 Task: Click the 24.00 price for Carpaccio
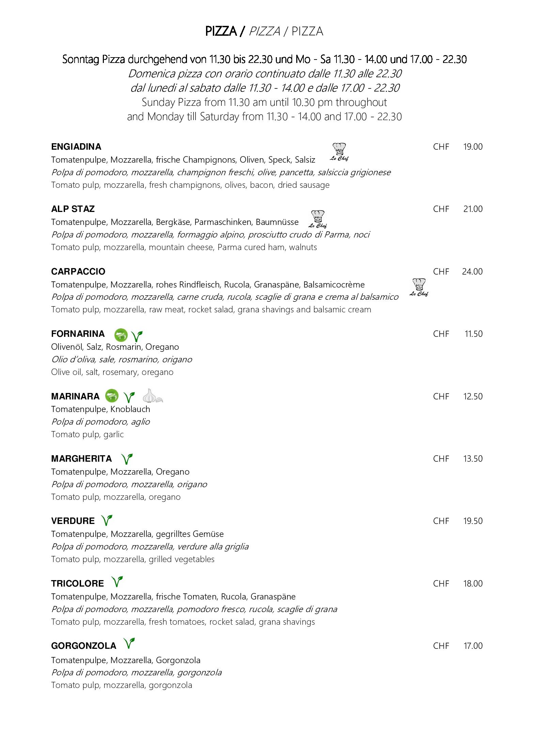point(472,272)
